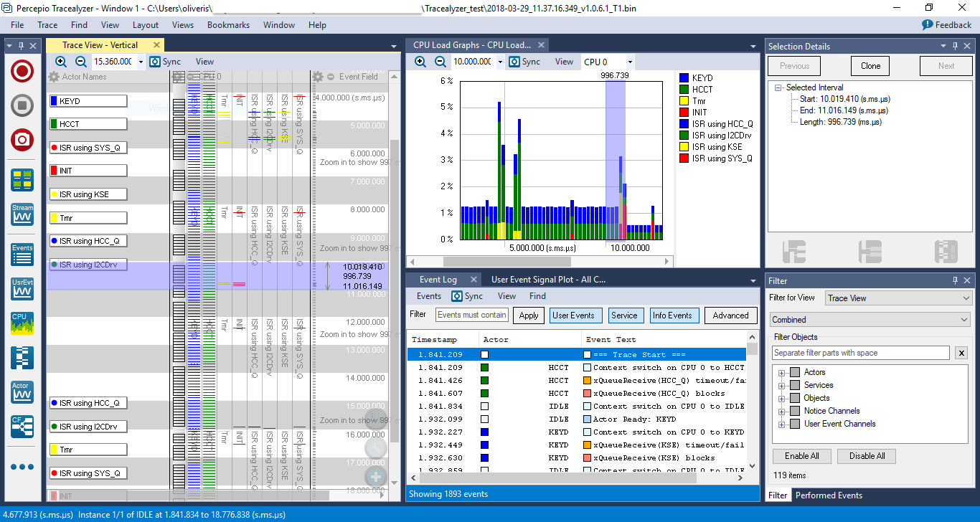The width and height of the screenshot is (980, 522).
Task: Open the CPU load sidebar icon
Action: point(22,323)
